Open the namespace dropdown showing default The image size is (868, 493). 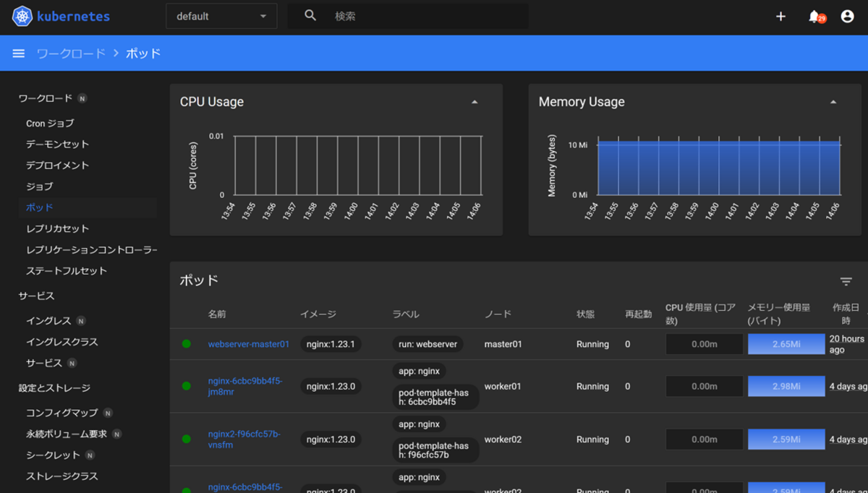point(221,15)
